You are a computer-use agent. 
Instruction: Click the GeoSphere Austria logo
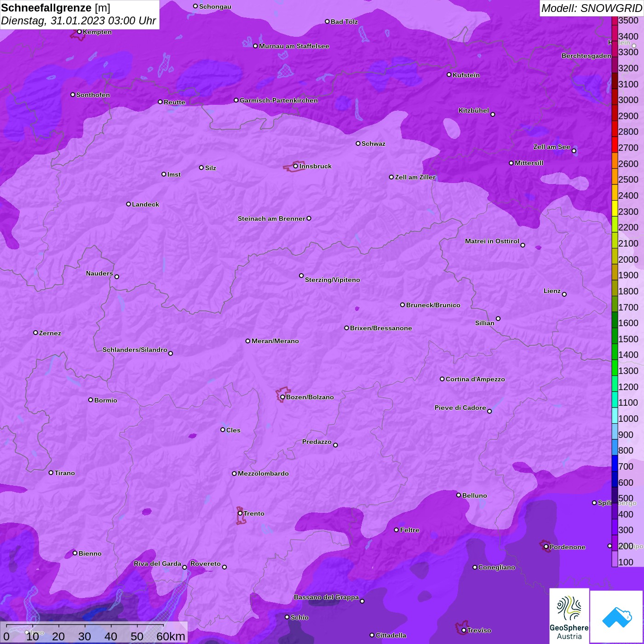coord(569,615)
